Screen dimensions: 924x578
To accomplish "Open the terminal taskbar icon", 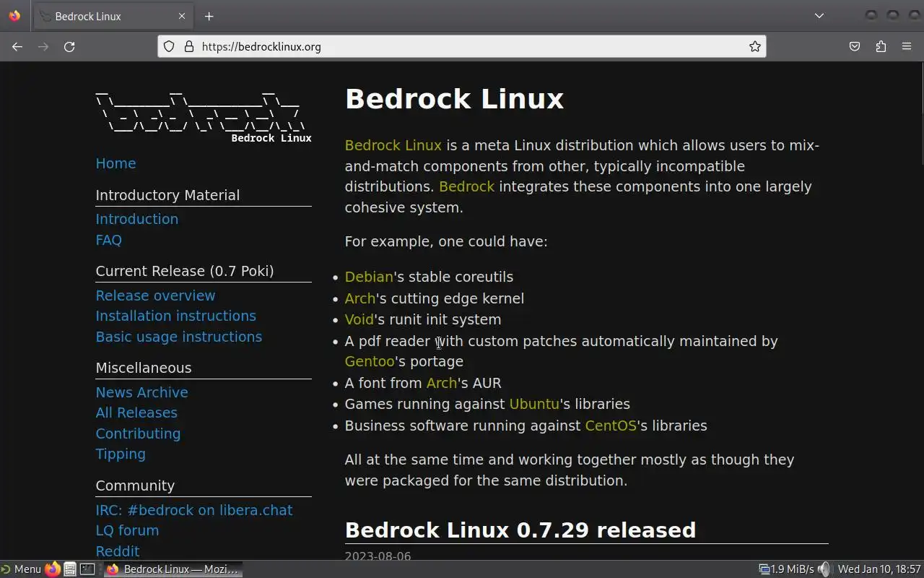I will click(x=87, y=569).
